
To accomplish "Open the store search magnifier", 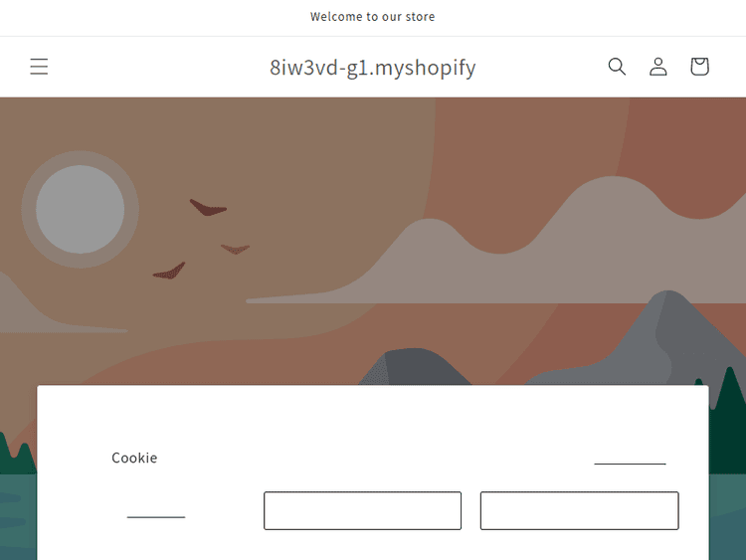I will click(x=617, y=67).
